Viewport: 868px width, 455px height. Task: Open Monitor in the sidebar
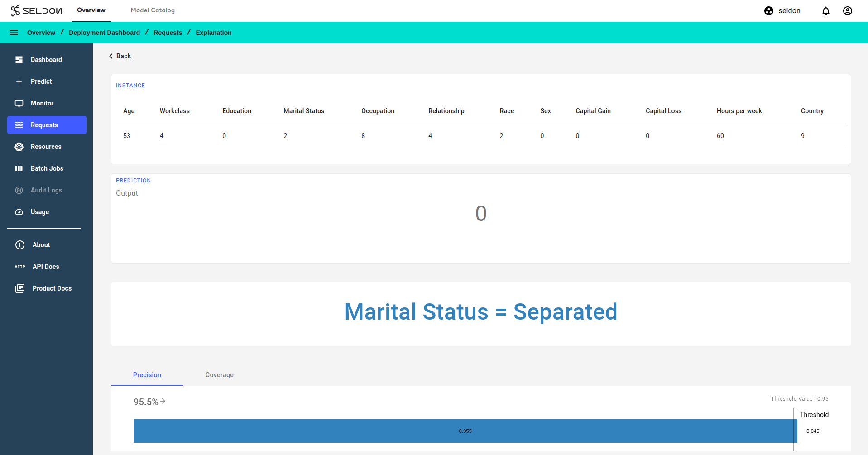47,103
